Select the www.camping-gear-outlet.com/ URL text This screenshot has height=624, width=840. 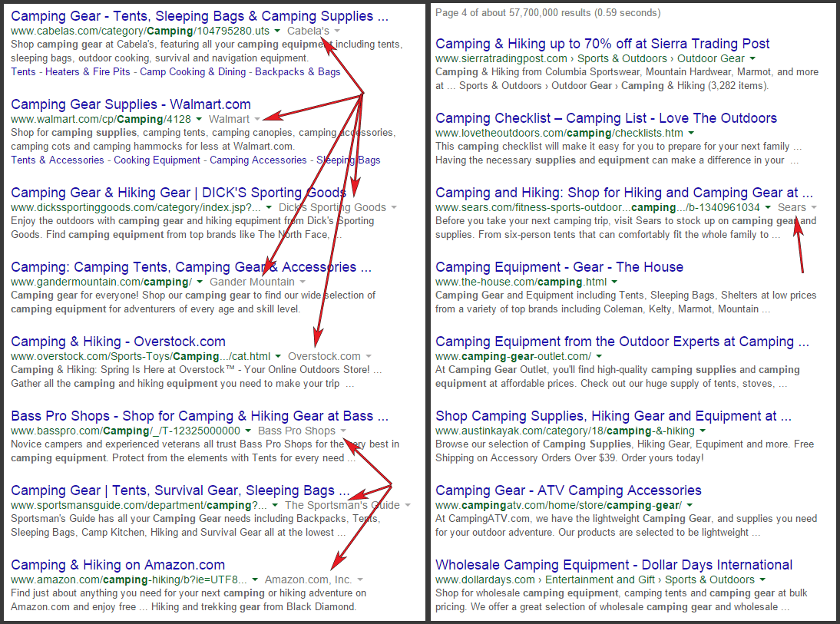513,356
